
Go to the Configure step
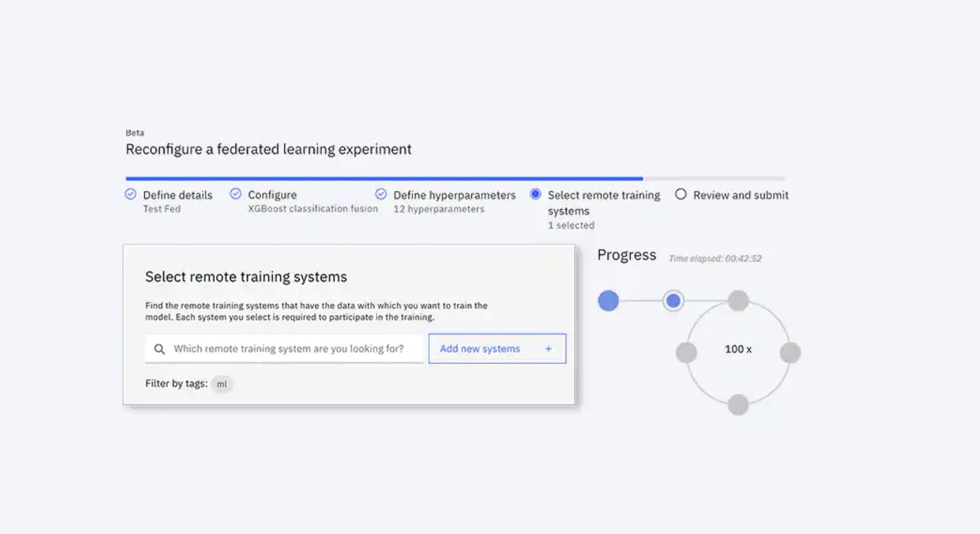click(x=272, y=195)
